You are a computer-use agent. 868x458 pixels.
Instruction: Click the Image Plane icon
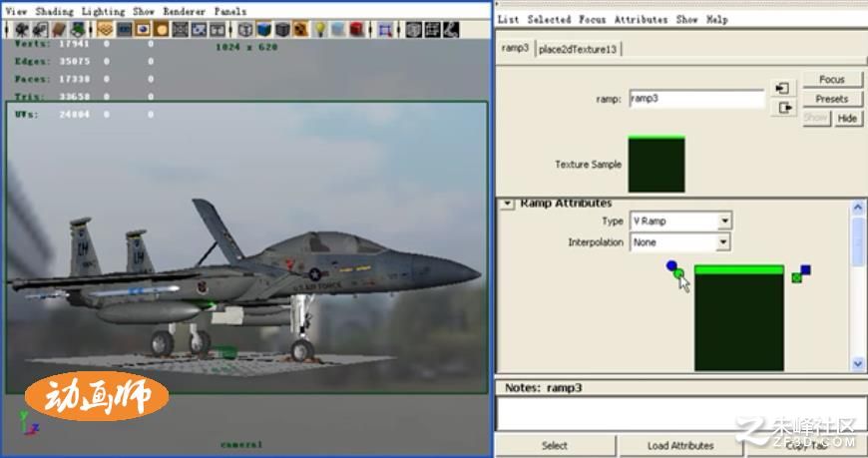pyautogui.click(x=78, y=30)
